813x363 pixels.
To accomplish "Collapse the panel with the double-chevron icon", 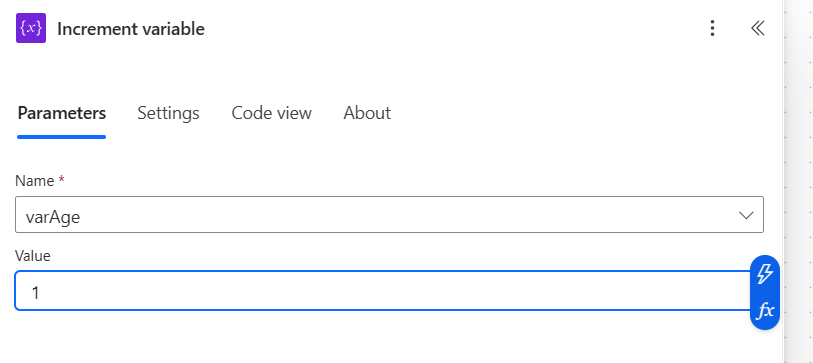I will point(758,28).
